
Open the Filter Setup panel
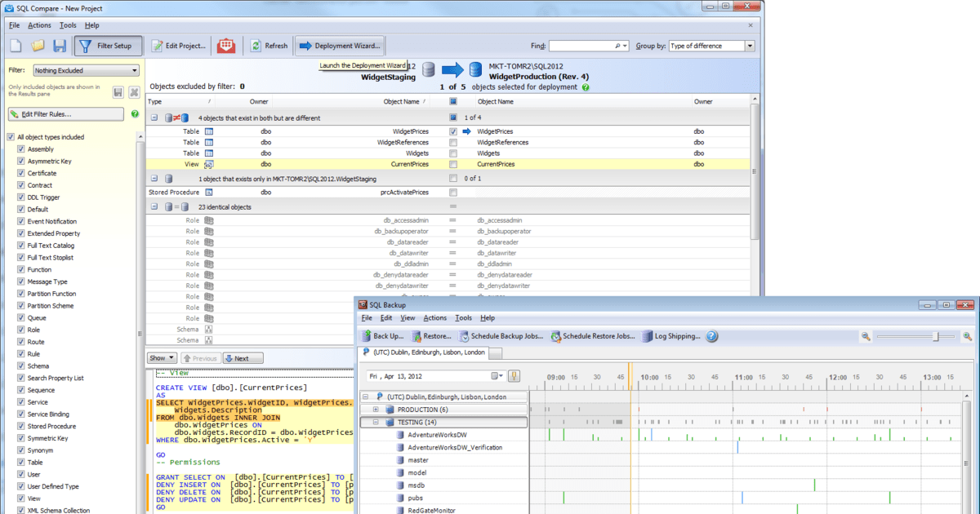(109, 45)
